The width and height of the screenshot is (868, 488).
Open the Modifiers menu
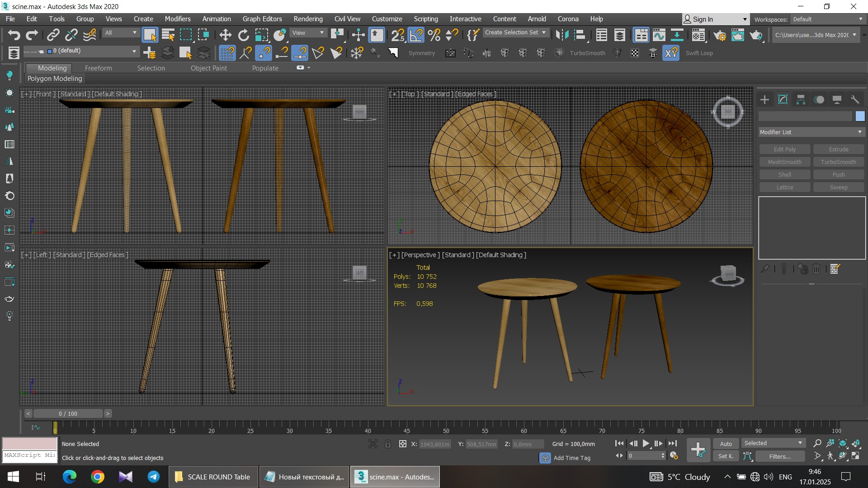178,19
